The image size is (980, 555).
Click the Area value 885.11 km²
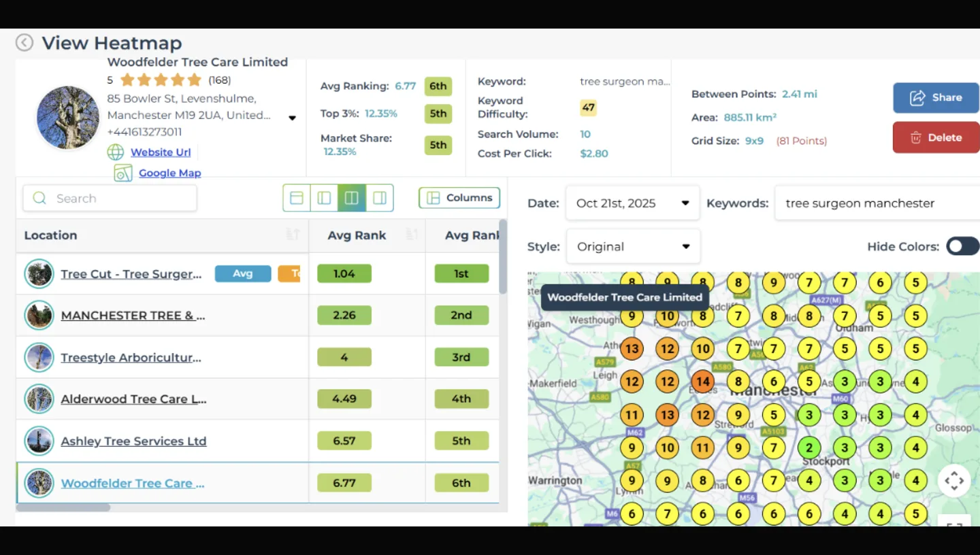(x=750, y=118)
